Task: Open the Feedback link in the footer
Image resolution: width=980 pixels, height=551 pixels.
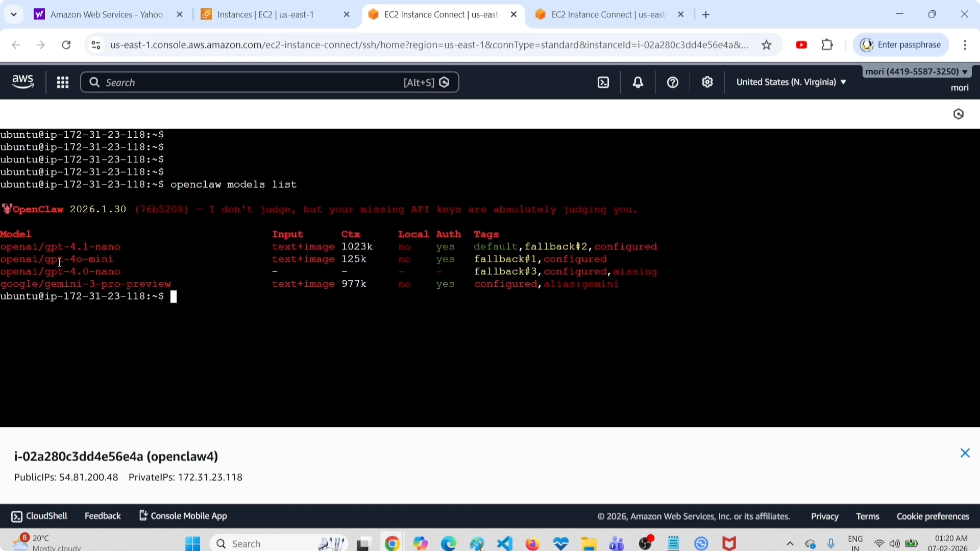Action: pyautogui.click(x=103, y=516)
